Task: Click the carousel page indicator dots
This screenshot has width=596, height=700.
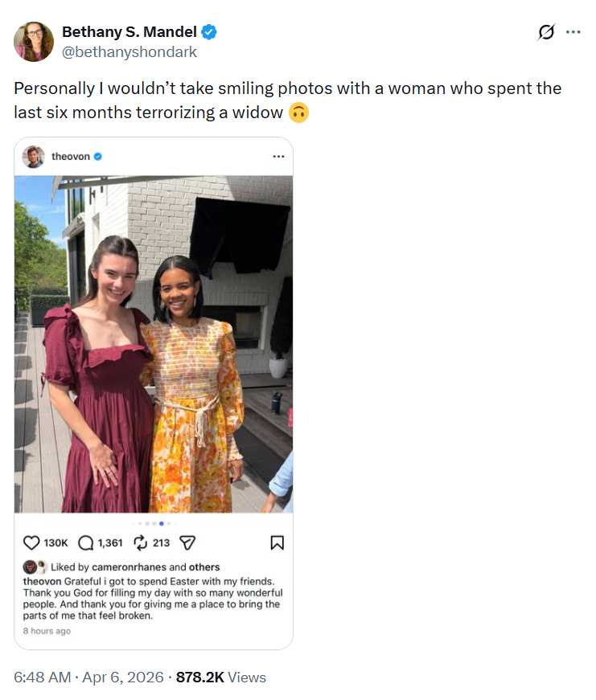Action: pyautogui.click(x=154, y=523)
